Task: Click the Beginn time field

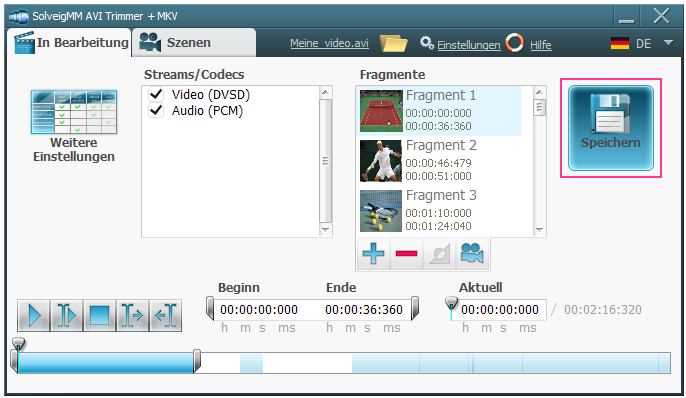Action: pyautogui.click(x=259, y=310)
